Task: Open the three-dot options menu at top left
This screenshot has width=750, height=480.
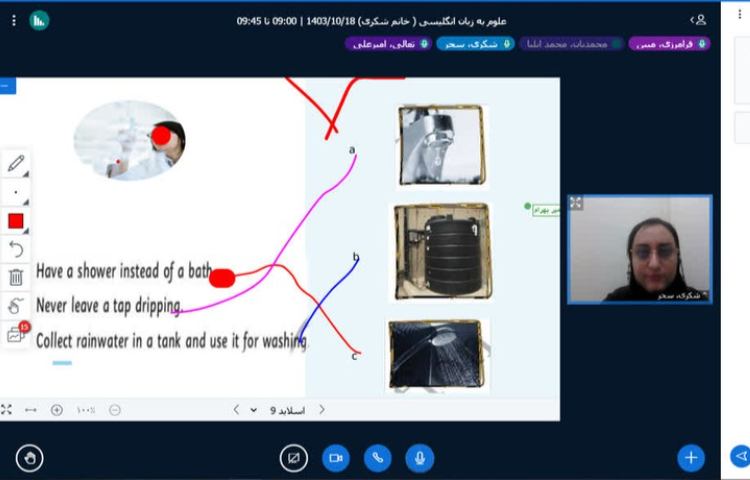Action: (14, 21)
